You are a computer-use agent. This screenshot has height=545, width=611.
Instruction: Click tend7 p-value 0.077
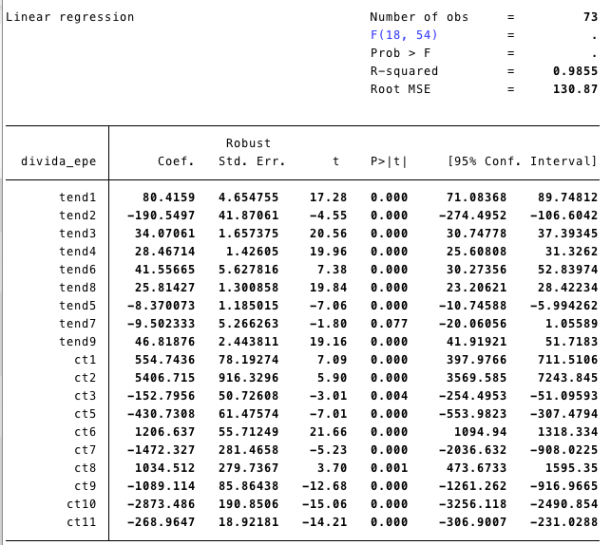click(388, 322)
